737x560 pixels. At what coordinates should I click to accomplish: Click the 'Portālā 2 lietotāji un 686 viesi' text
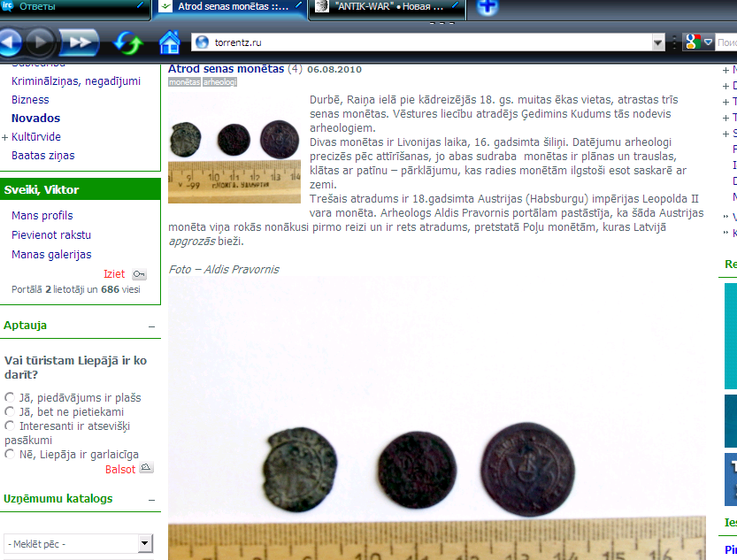[76, 289]
